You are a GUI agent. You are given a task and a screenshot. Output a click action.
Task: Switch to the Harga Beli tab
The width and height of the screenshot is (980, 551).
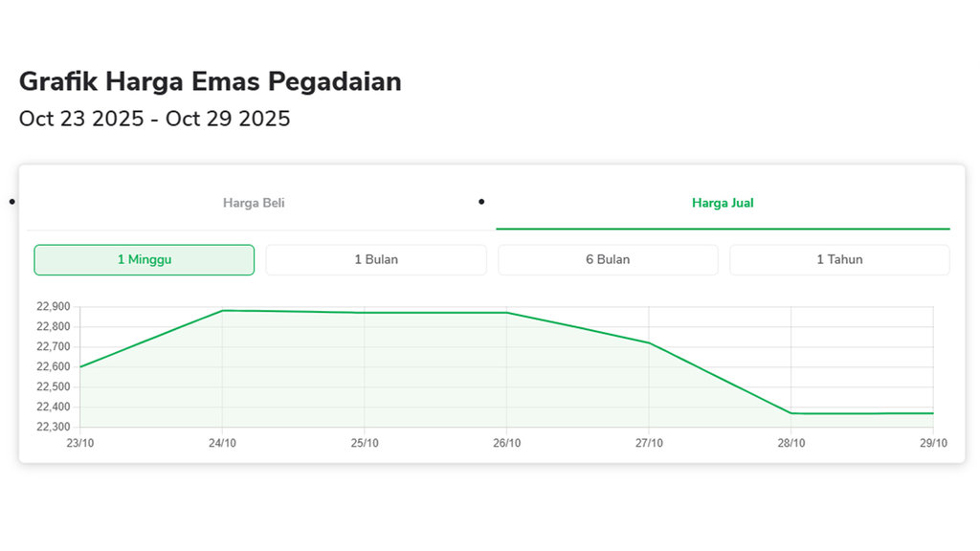253,202
